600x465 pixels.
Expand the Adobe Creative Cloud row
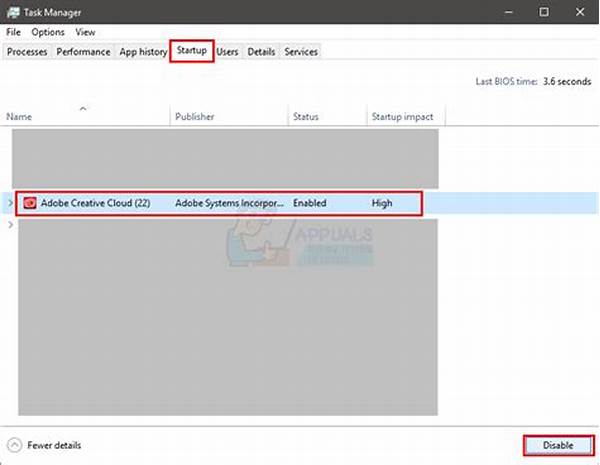pos(10,204)
